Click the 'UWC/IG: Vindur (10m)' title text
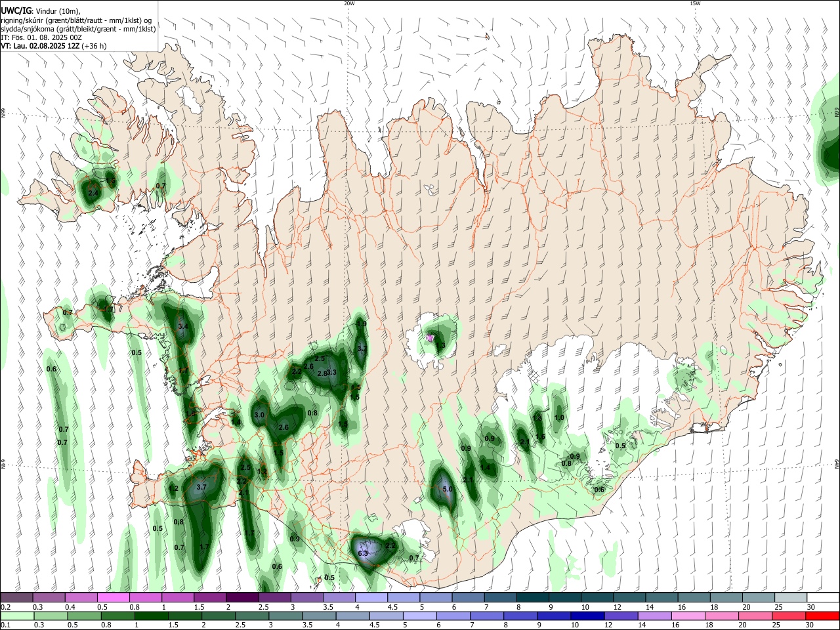Image resolution: width=840 pixels, height=630 pixels. (40, 10)
